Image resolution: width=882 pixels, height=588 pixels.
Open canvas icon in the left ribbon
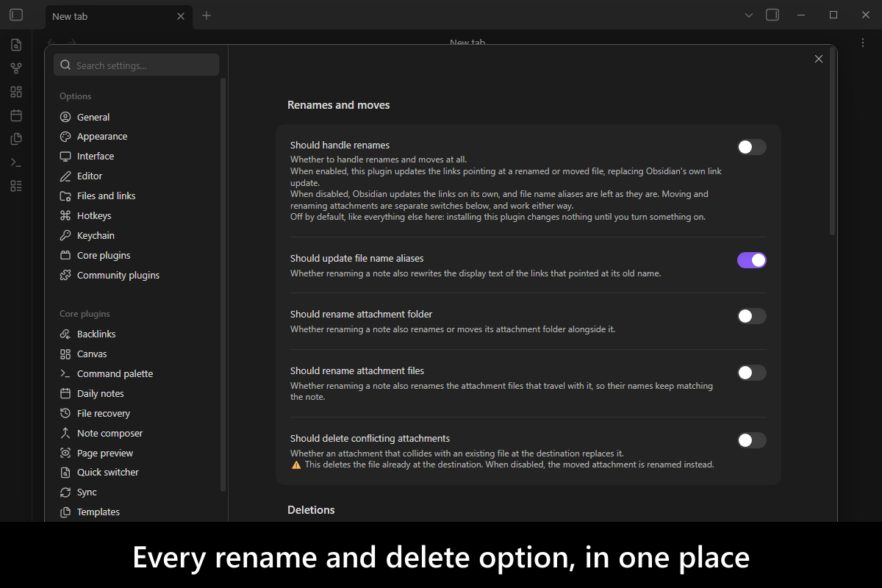click(x=16, y=92)
